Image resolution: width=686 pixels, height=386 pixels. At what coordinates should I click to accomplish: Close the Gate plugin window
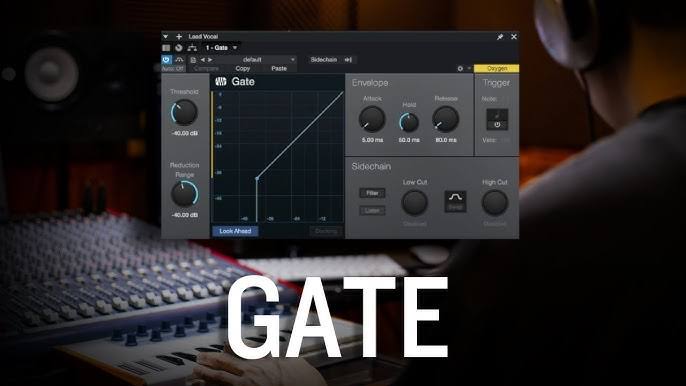click(514, 37)
